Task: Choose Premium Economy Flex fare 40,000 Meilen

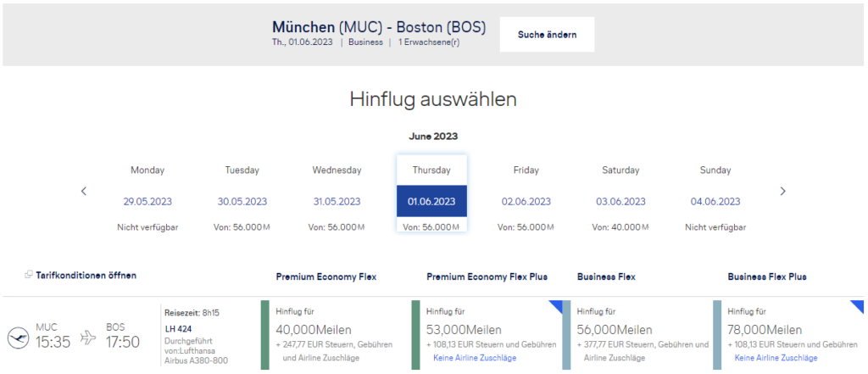Action: [x=336, y=335]
